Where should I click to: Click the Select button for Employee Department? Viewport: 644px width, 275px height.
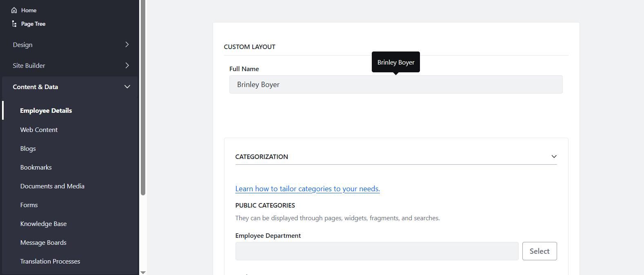[x=540, y=251]
